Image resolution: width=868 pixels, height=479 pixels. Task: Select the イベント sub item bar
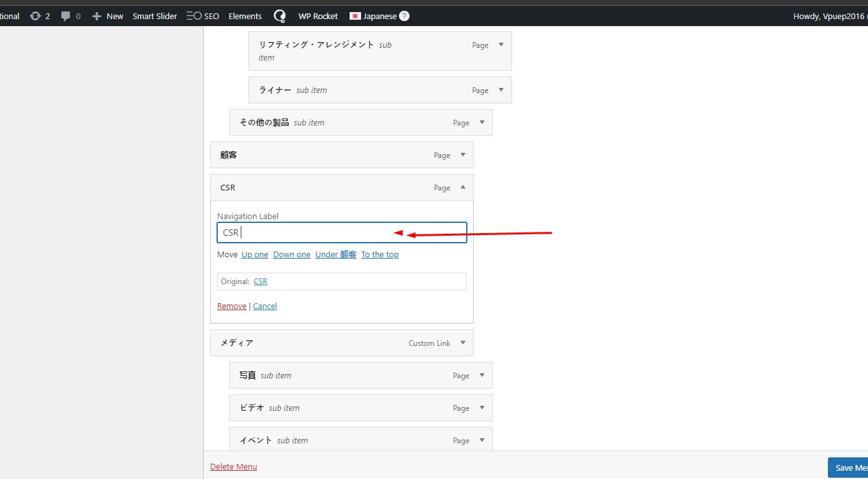click(361, 439)
